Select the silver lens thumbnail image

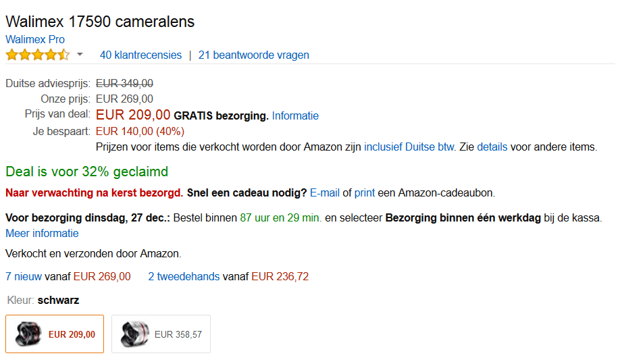pos(134,334)
